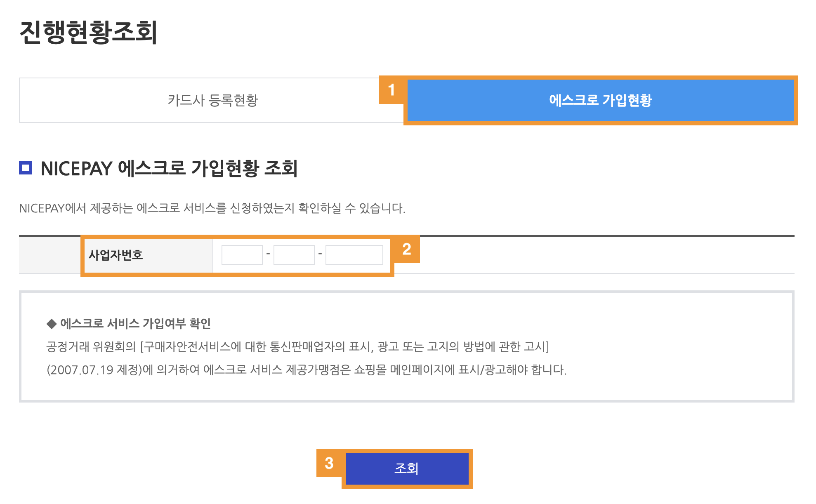Focus the last 사업자번호 input box

point(354,255)
